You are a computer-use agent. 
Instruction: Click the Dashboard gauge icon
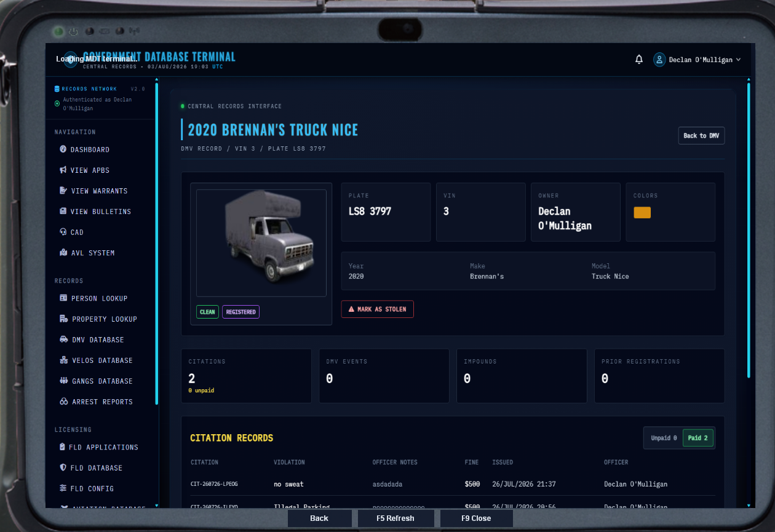[x=63, y=149]
